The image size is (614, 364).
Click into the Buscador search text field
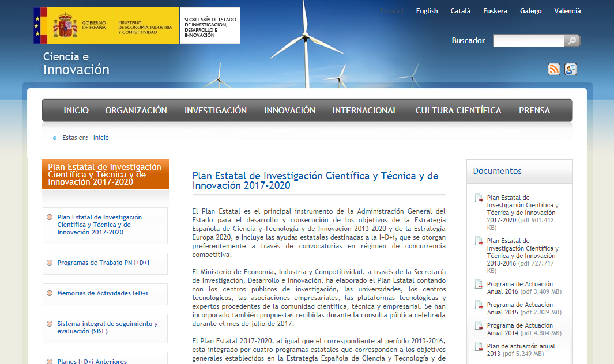(528, 41)
